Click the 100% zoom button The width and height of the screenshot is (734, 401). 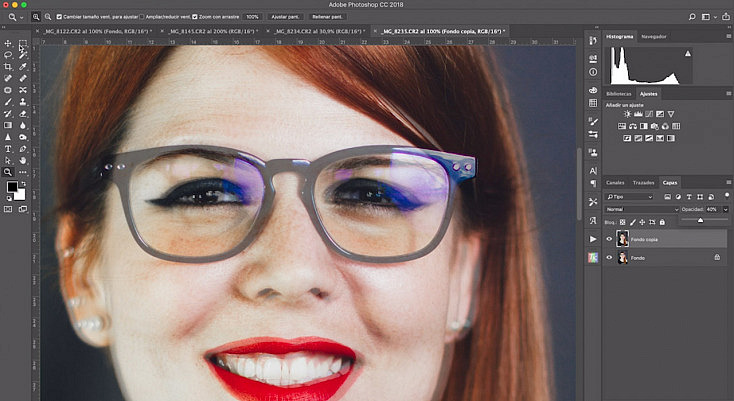(x=252, y=17)
